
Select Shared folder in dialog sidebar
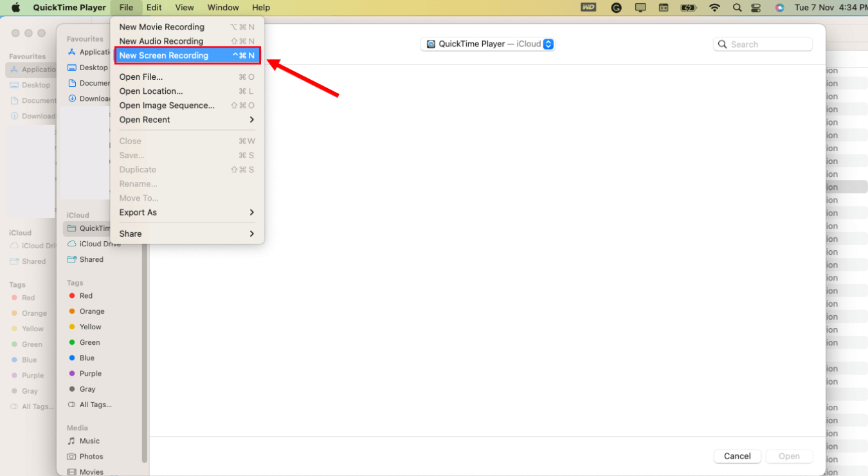(x=86, y=259)
